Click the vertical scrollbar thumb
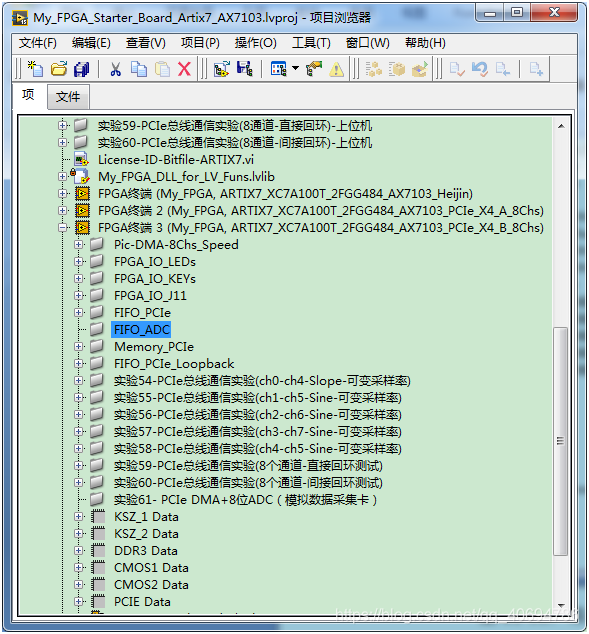 (560, 441)
